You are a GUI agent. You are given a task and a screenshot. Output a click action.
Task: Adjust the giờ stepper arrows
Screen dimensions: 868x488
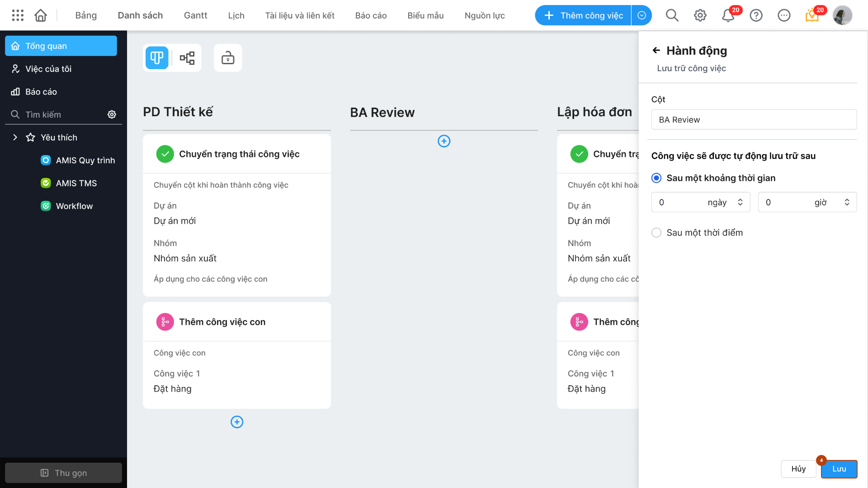pos(847,202)
